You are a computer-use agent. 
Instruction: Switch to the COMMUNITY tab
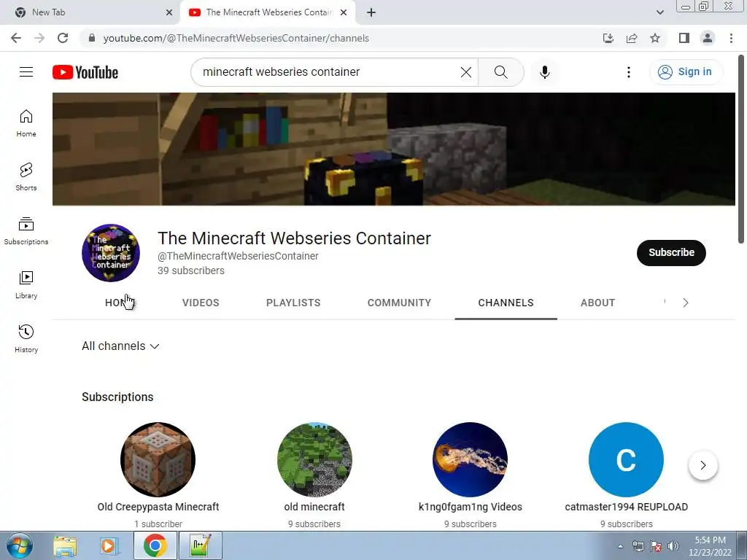(399, 303)
